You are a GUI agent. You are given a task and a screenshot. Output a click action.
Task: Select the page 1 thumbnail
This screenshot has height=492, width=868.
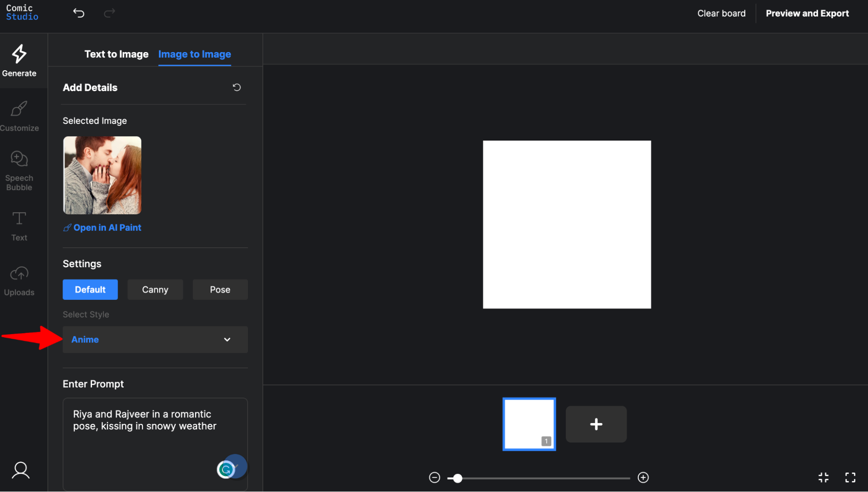click(x=529, y=424)
